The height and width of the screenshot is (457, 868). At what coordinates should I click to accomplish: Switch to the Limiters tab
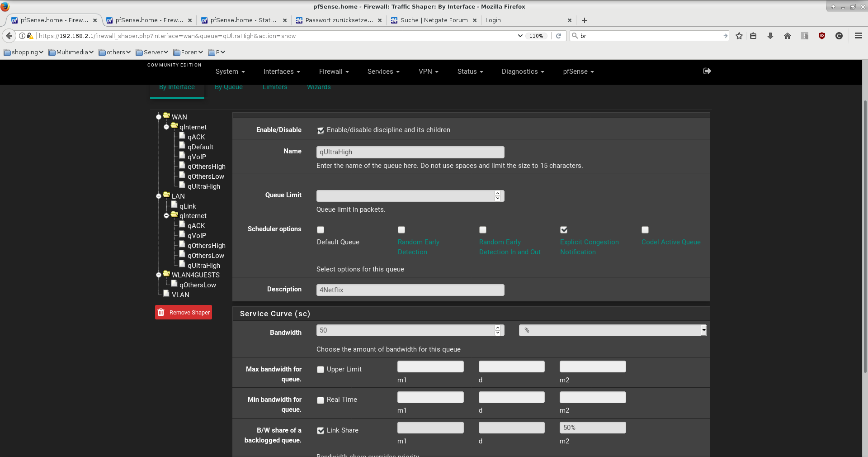point(275,87)
